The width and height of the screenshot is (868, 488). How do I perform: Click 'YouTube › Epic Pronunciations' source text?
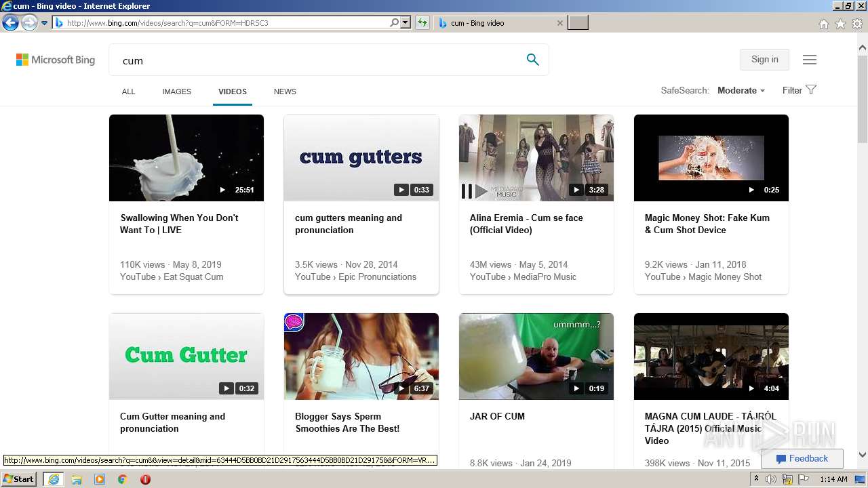click(356, 277)
